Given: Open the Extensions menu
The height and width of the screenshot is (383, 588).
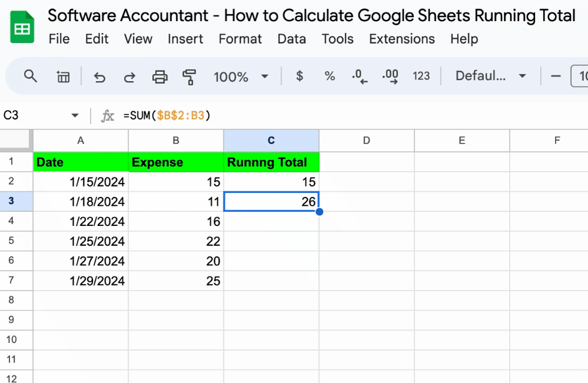Looking at the screenshot, I should coord(402,39).
